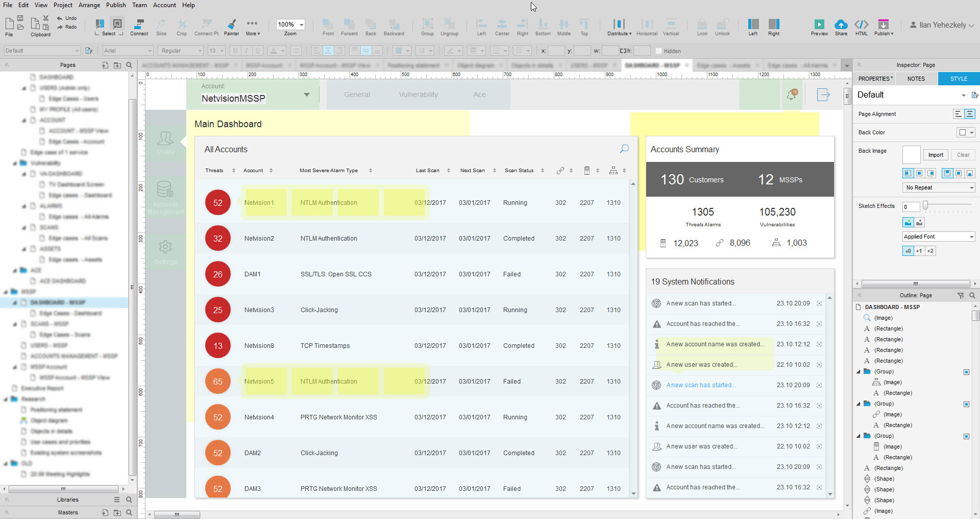Add a new folder in Pages pane
The width and height of the screenshot is (980, 519).
[117, 65]
